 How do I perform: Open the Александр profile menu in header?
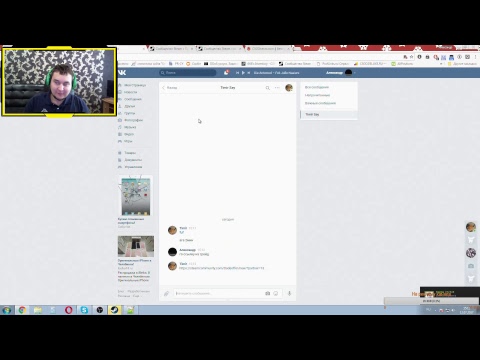pos(340,72)
